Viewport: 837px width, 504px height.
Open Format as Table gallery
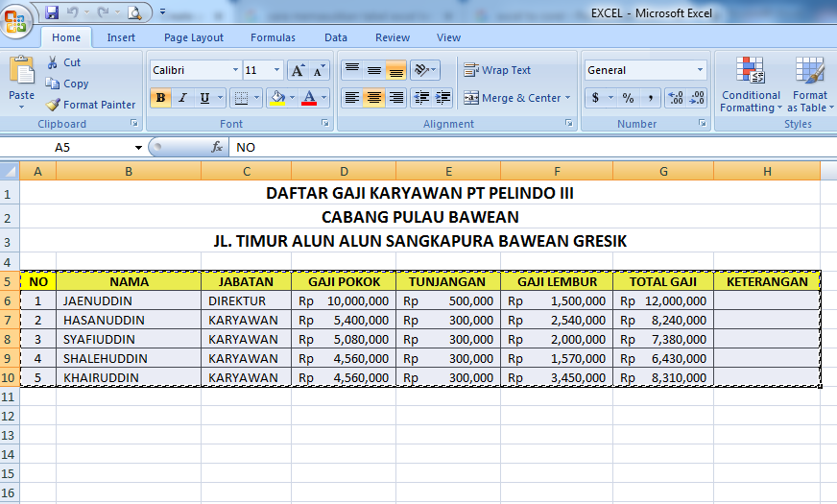[x=810, y=84]
